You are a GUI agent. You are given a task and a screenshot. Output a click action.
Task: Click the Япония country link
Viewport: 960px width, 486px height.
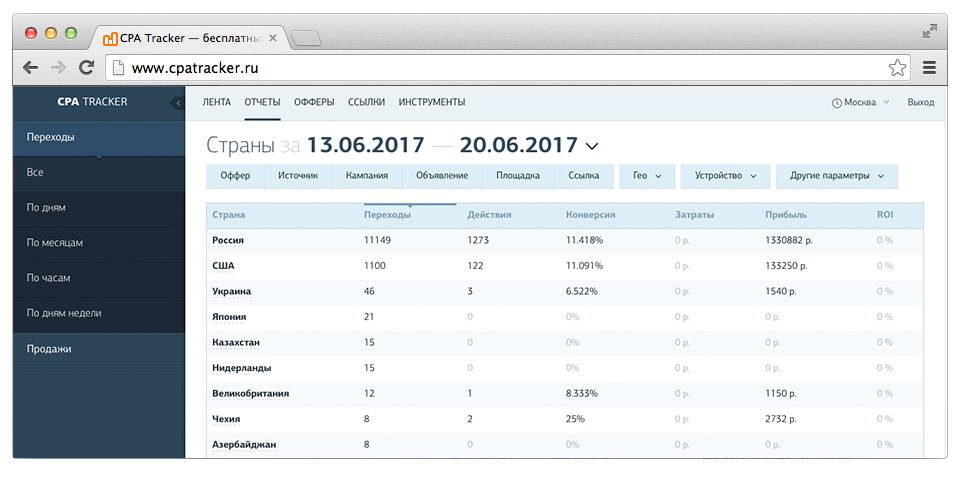pos(229,317)
